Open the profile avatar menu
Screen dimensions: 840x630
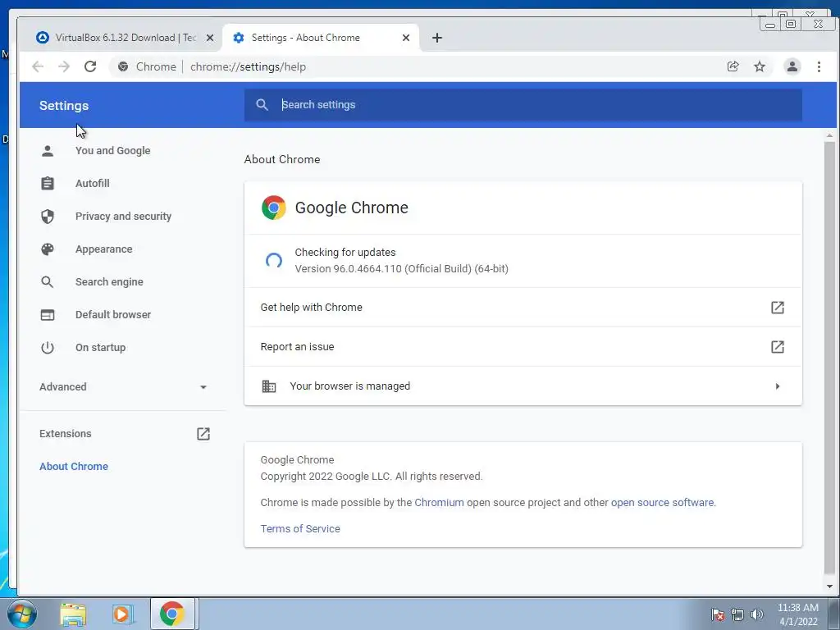coord(792,66)
